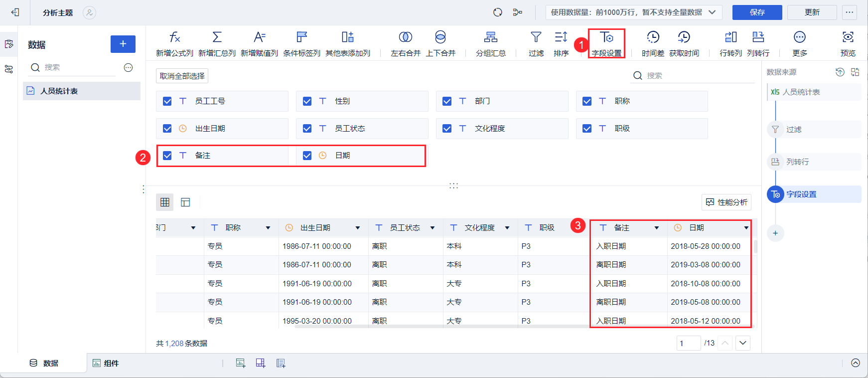Open the 分组汇总 grouping tool
Image resolution: width=868 pixels, height=378 pixels.
[491, 43]
